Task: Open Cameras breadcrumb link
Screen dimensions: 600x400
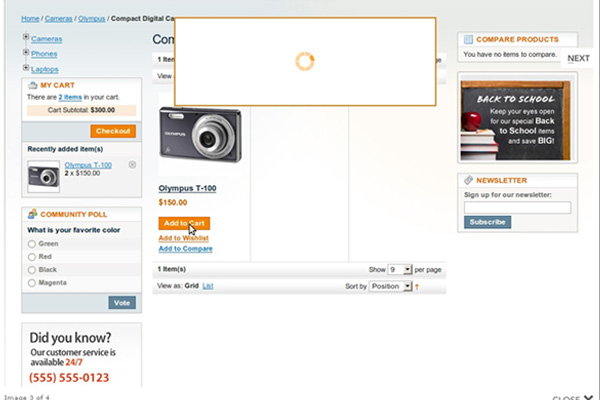Action: [x=59, y=19]
